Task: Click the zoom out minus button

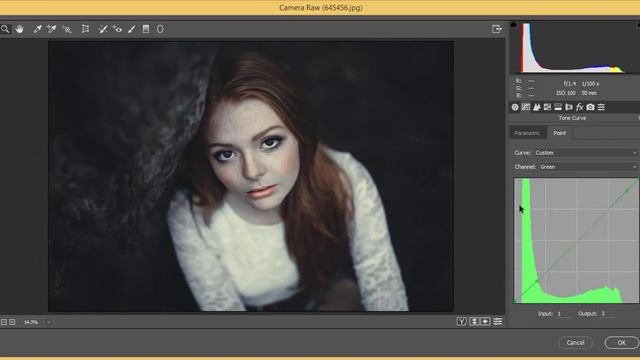Action: (x=4, y=322)
